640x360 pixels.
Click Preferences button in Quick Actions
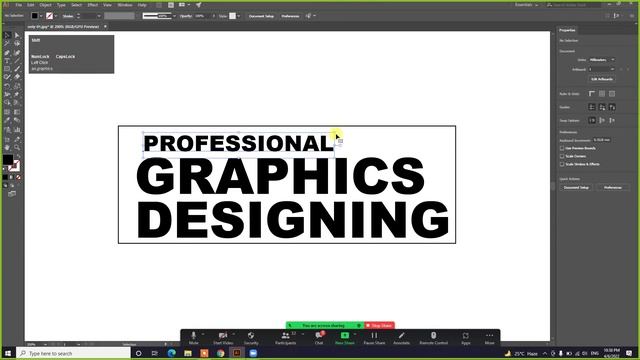click(x=612, y=187)
